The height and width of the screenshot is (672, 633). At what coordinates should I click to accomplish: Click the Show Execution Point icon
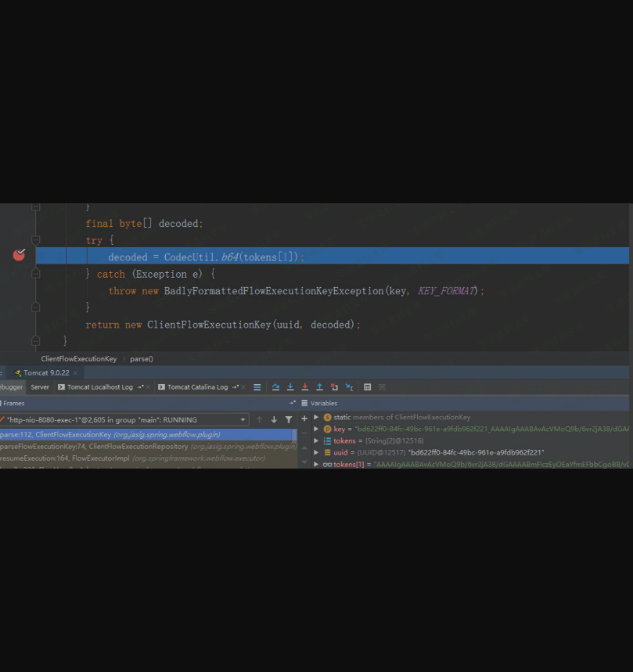coord(257,387)
